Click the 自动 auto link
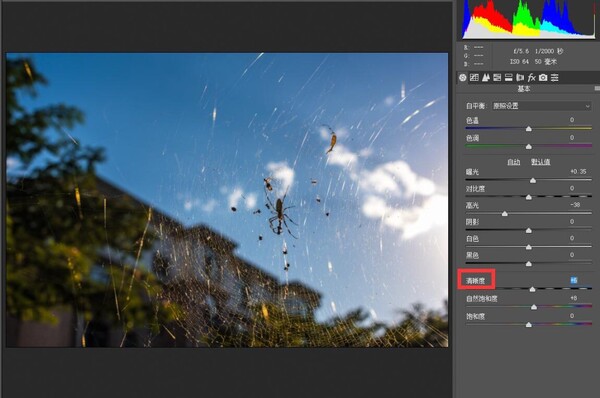The width and height of the screenshot is (600, 398). point(514,162)
